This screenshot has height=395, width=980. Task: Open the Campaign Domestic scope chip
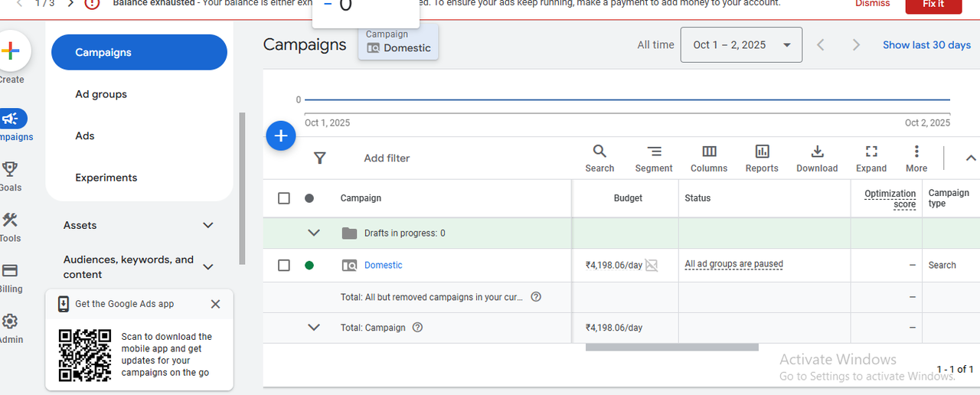pos(398,42)
